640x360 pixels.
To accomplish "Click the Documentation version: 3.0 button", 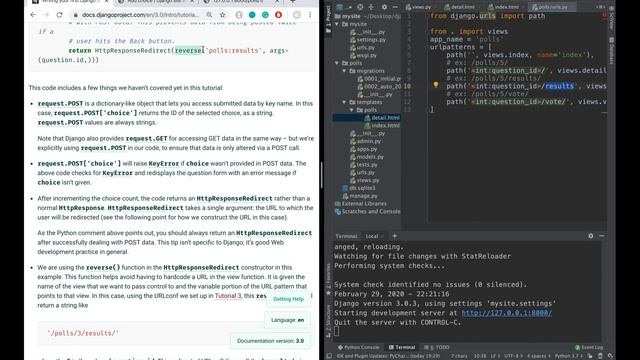I will coord(270,341).
